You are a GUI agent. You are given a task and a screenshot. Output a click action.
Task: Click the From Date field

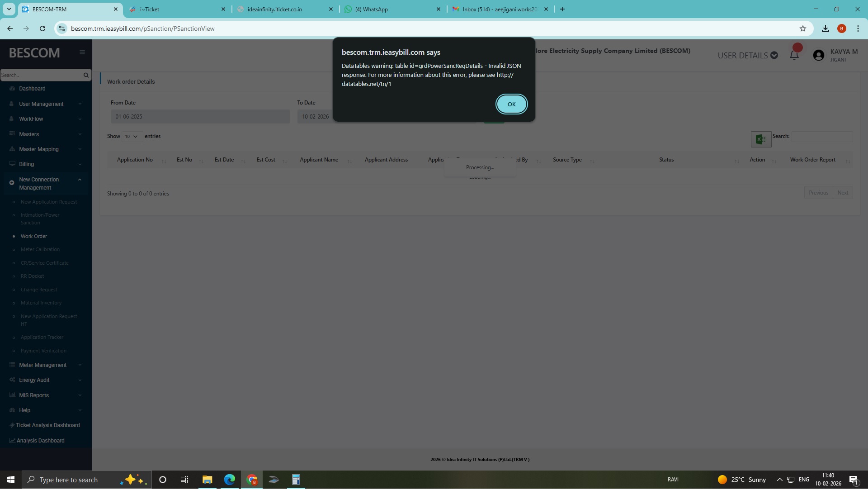200,117
